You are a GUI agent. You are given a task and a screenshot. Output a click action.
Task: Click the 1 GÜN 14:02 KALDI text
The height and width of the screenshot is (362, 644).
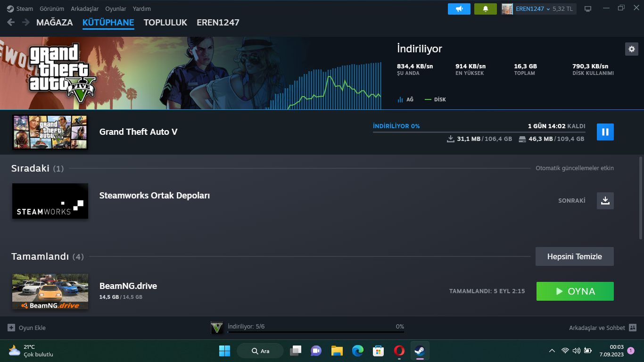point(557,126)
